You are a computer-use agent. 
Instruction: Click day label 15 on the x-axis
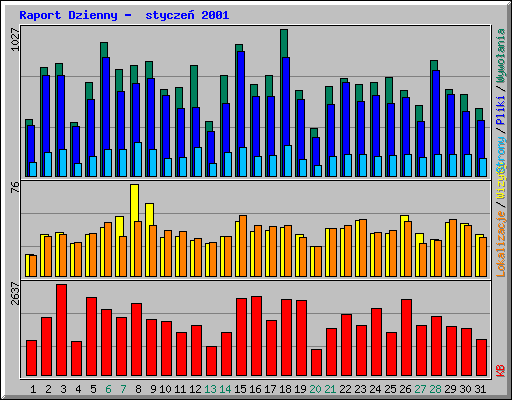240,389
